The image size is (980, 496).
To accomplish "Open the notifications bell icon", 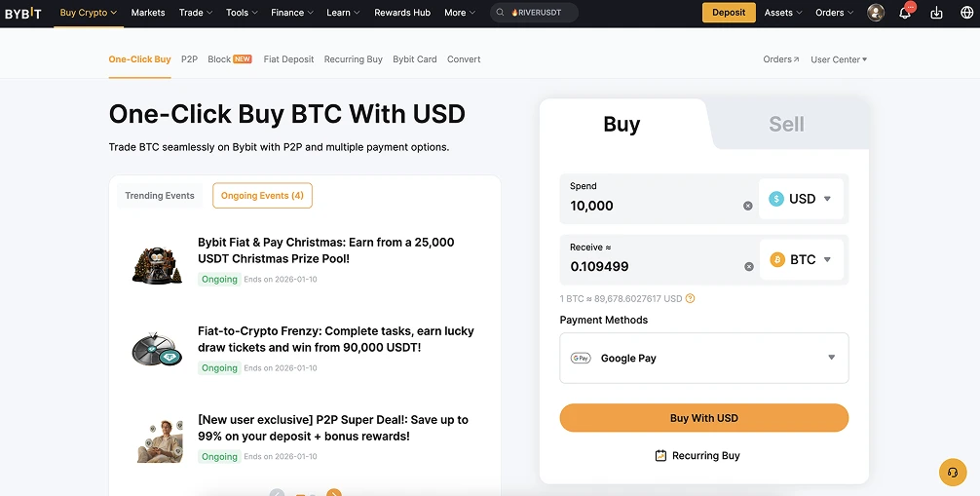I will [x=904, y=13].
